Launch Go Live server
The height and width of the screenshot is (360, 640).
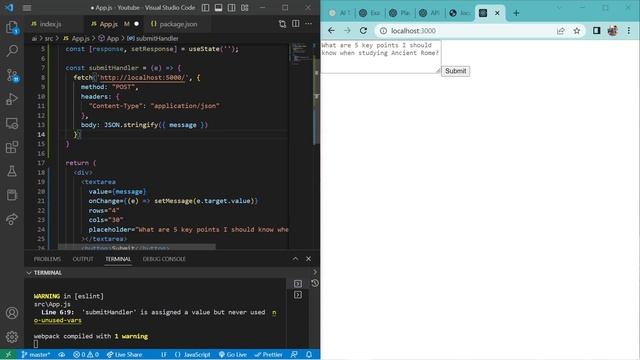pos(233,355)
